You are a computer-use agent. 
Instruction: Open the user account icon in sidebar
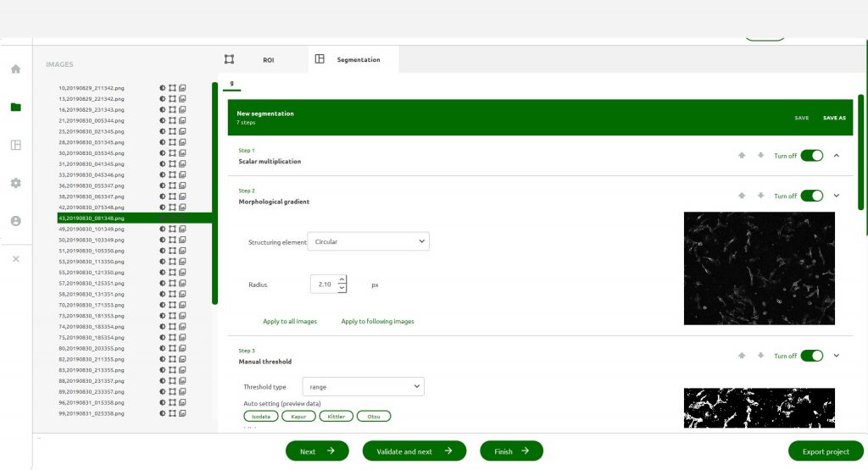point(15,221)
